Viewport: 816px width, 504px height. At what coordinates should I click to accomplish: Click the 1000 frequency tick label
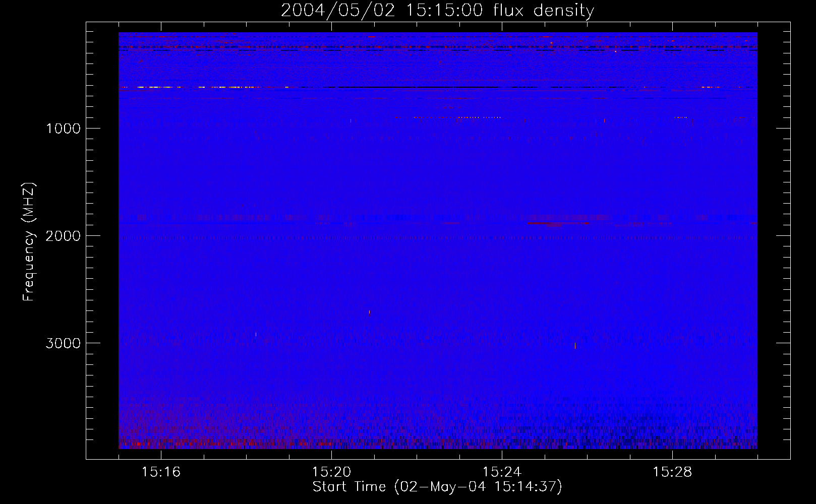pyautogui.click(x=63, y=129)
